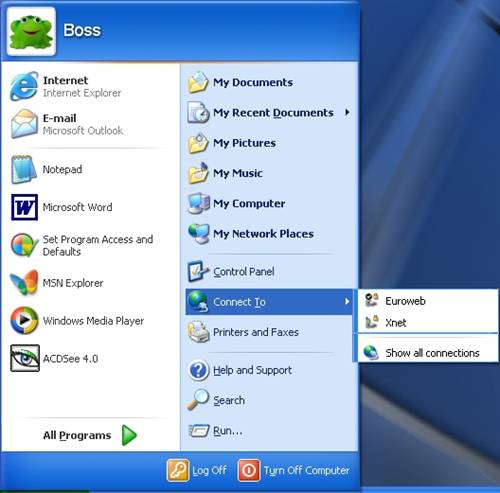Click Turn Off Computer button

294,470
